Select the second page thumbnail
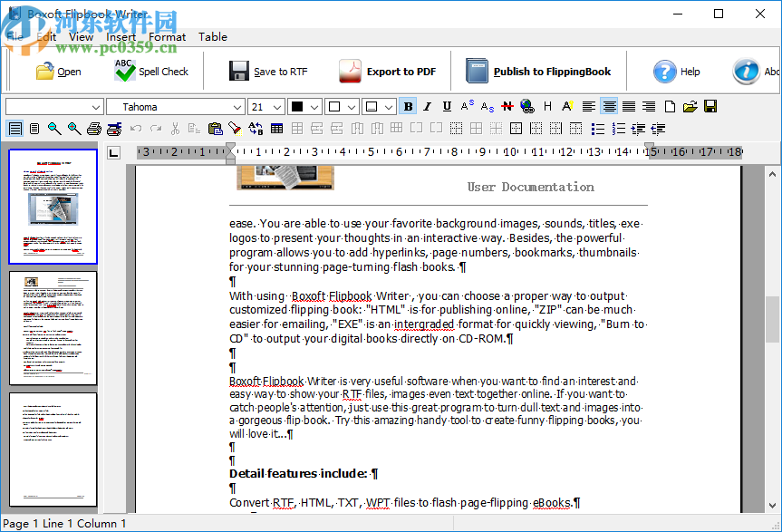This screenshot has height=532, width=782. click(52, 328)
